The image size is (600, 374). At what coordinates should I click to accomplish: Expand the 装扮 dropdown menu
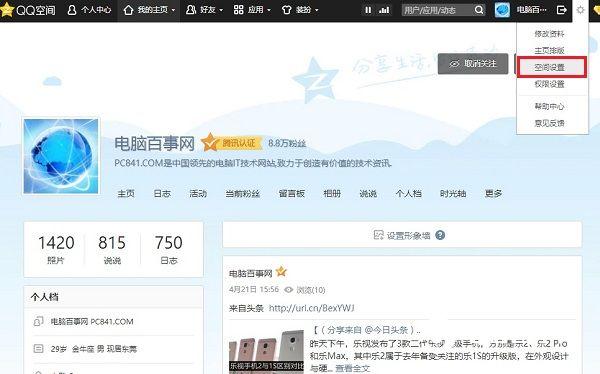tap(300, 10)
